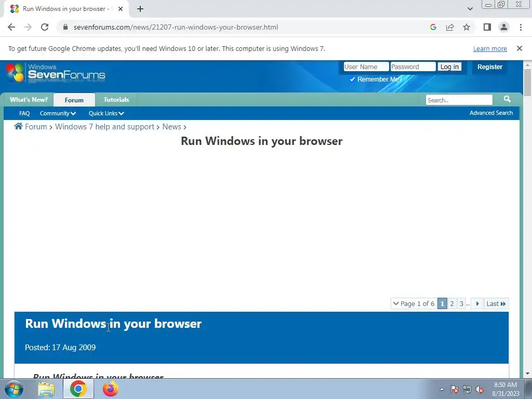Open the News breadcrumb link
Viewport: 532px width, 399px height.
click(171, 127)
